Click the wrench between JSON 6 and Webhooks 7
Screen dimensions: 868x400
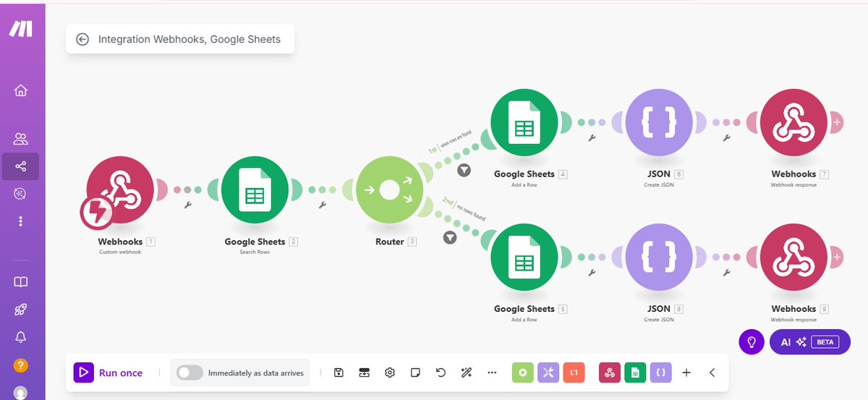726,137
